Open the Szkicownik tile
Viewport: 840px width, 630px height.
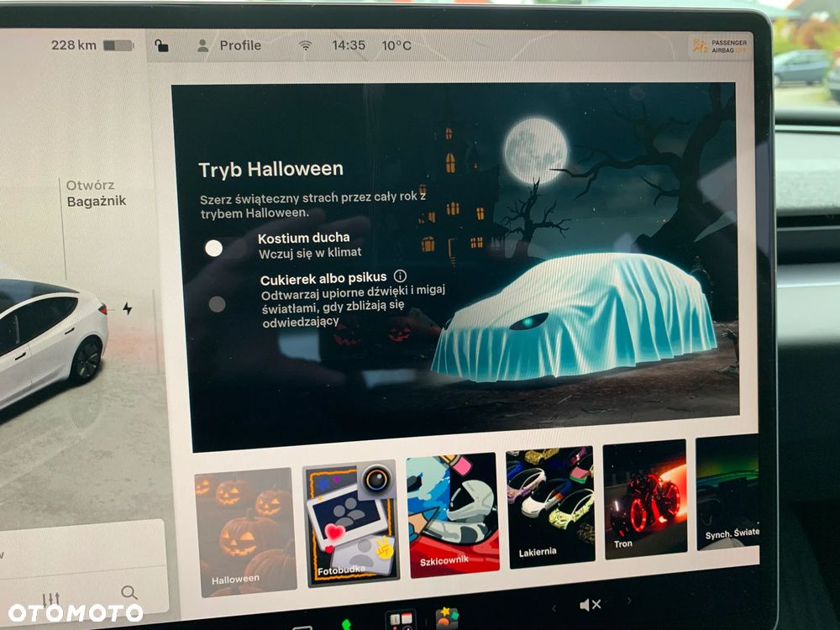[x=454, y=515]
